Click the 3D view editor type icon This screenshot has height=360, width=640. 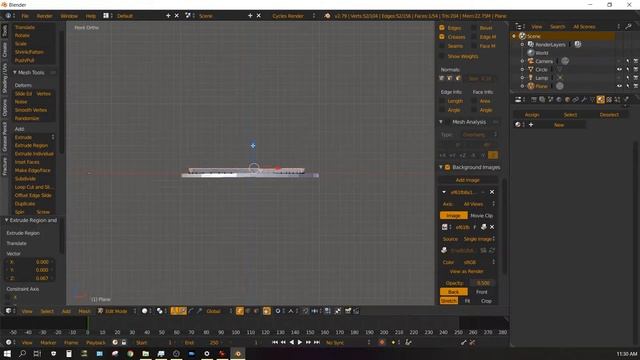8,311
